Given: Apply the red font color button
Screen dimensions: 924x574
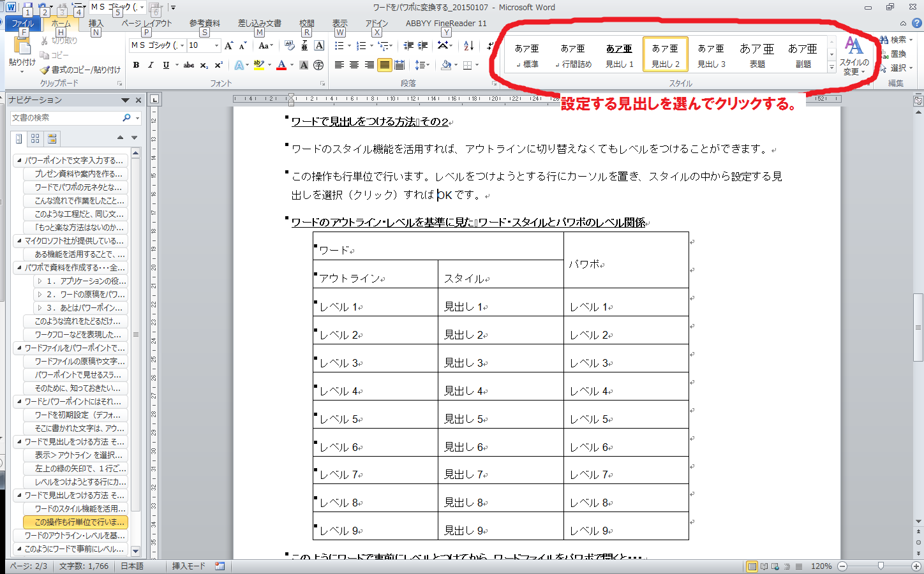Looking at the screenshot, I should click(x=281, y=65).
